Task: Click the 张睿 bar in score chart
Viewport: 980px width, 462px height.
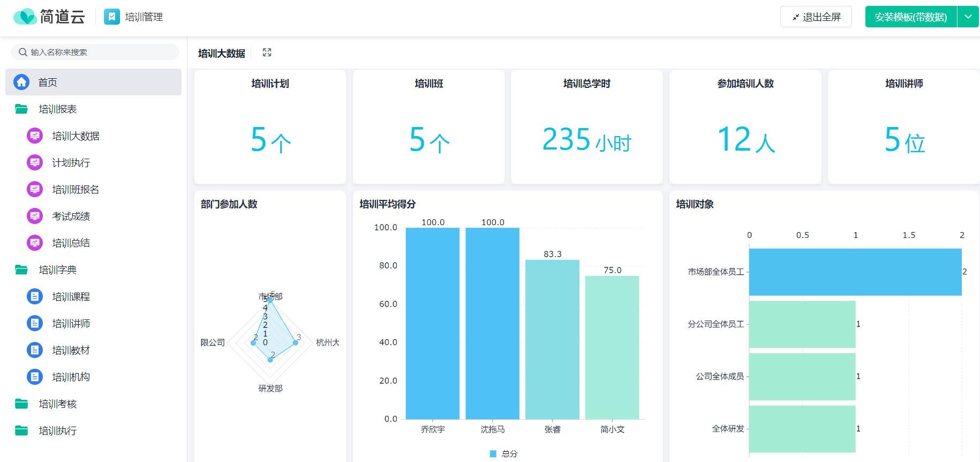Action: click(x=552, y=339)
